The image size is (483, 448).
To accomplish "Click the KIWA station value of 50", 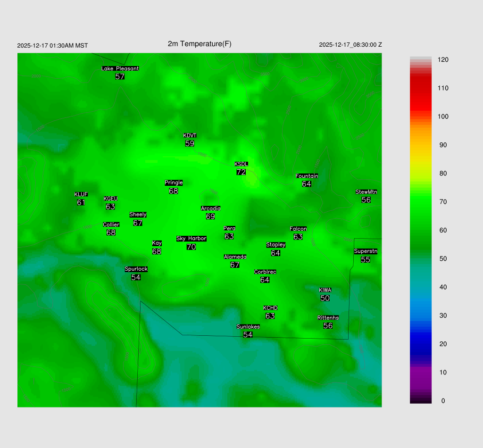I will (325, 298).
